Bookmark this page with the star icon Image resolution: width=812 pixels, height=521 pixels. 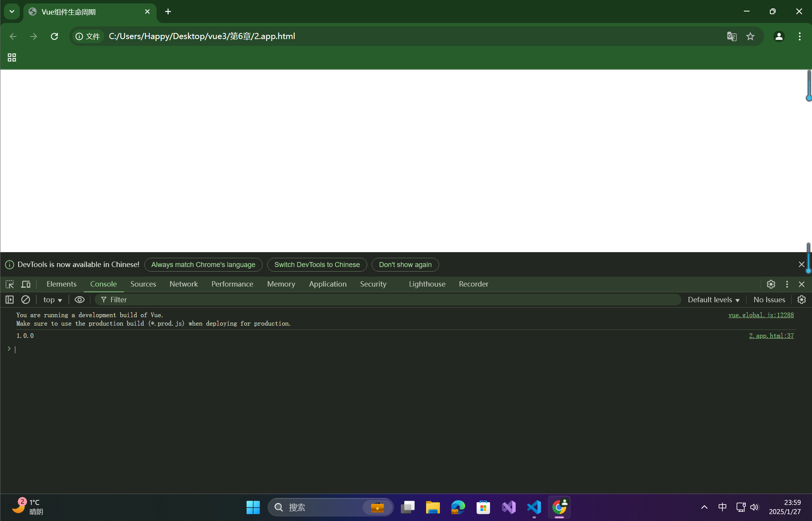point(750,36)
